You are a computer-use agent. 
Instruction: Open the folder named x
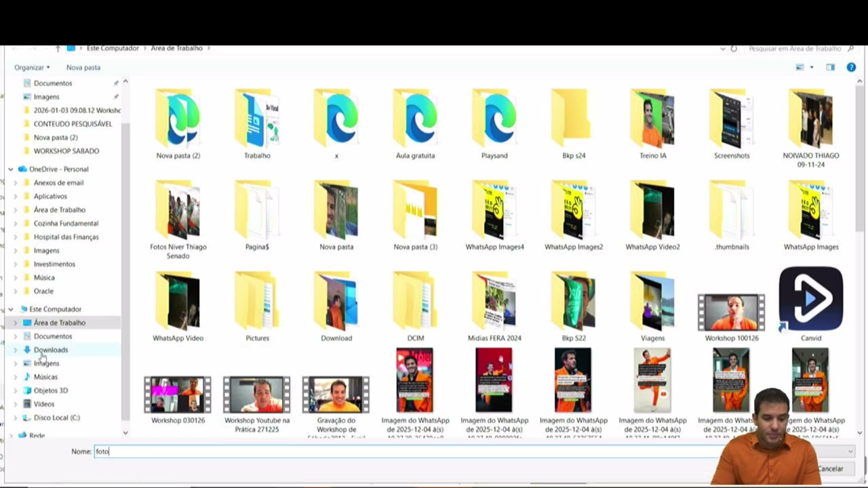coord(336,123)
